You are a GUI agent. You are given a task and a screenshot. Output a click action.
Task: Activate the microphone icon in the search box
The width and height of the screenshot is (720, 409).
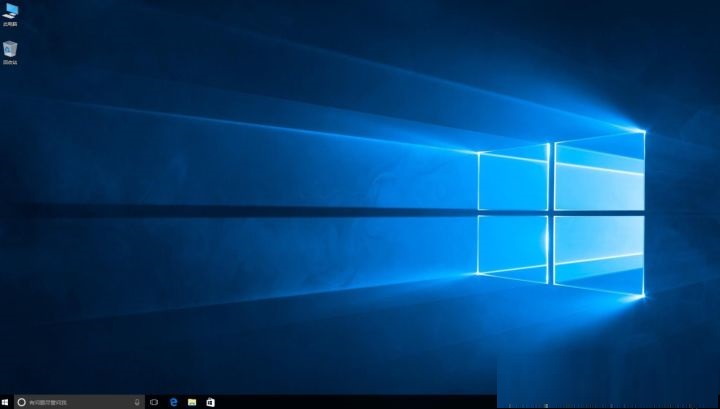(x=137, y=401)
